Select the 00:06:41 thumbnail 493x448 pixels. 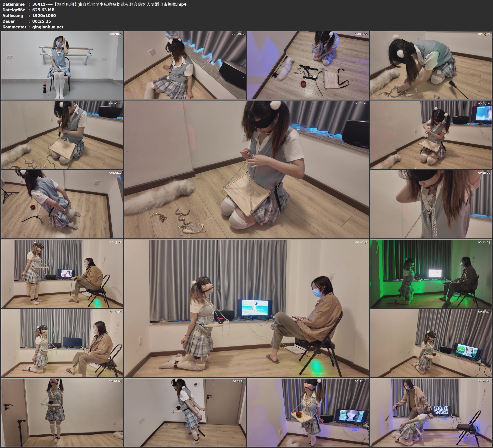(x=62, y=134)
